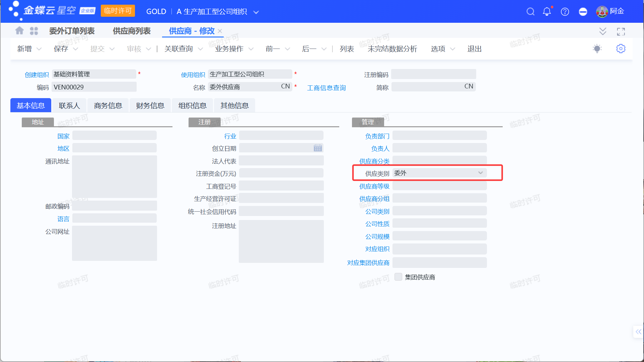
Task: Toggle the fullscreen expand icon
Action: pyautogui.click(x=621, y=31)
